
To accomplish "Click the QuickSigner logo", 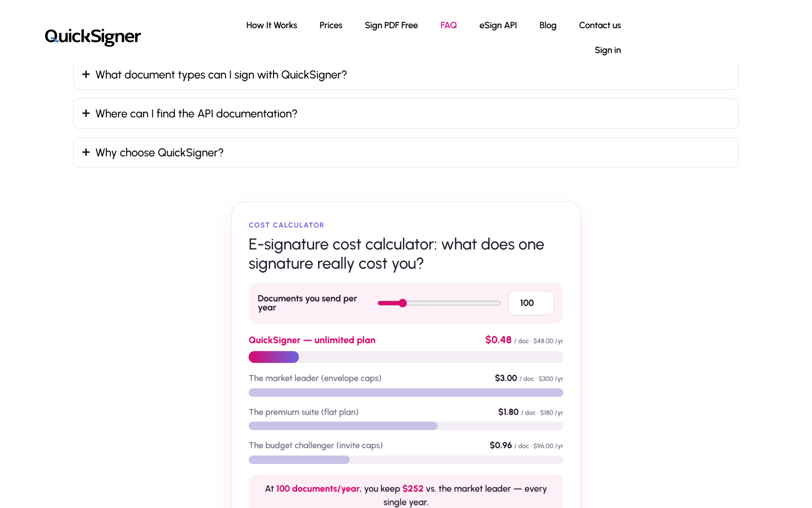I will point(93,37).
